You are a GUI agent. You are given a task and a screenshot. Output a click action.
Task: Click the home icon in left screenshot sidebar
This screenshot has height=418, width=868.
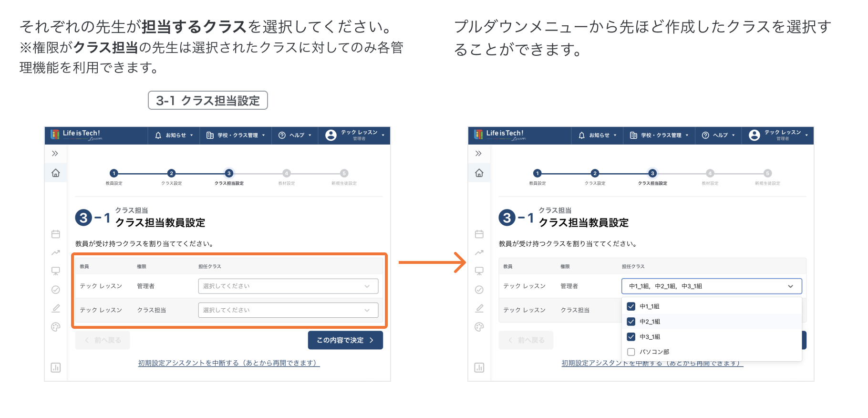pos(56,173)
